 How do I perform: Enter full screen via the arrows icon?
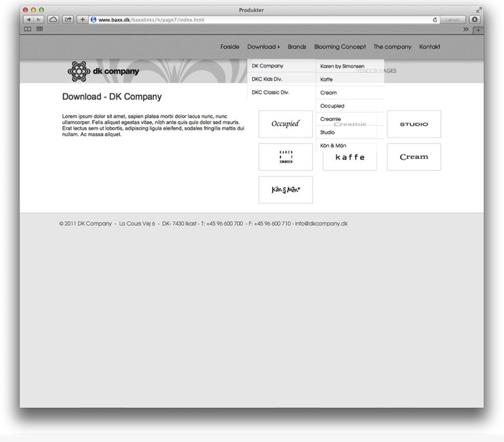tap(479, 10)
